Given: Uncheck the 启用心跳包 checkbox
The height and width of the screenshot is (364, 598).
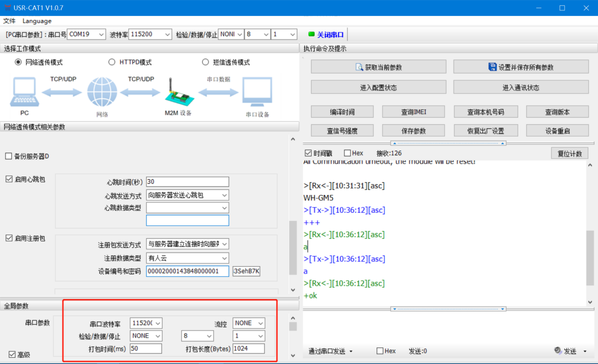Looking at the screenshot, I should (x=9, y=179).
